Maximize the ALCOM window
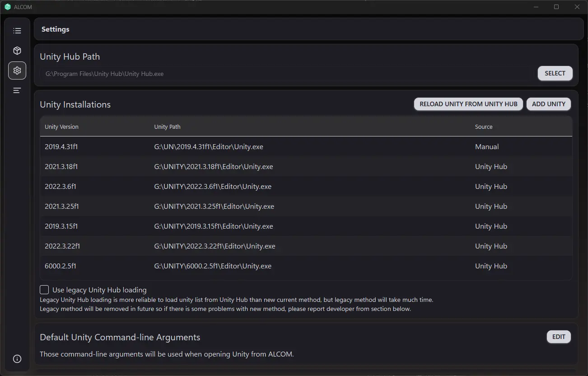Viewport: 588px width, 376px height. coord(556,7)
